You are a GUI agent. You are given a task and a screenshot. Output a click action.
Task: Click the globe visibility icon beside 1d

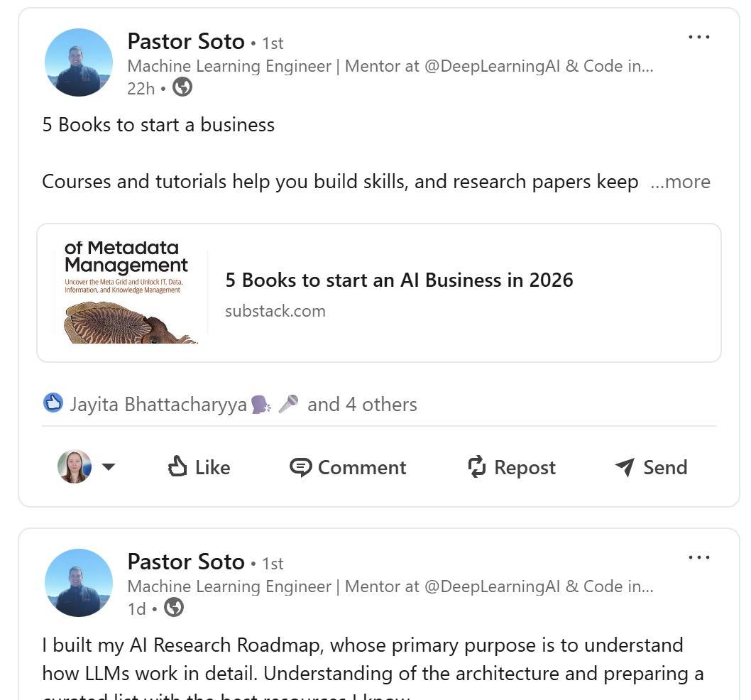pos(174,608)
